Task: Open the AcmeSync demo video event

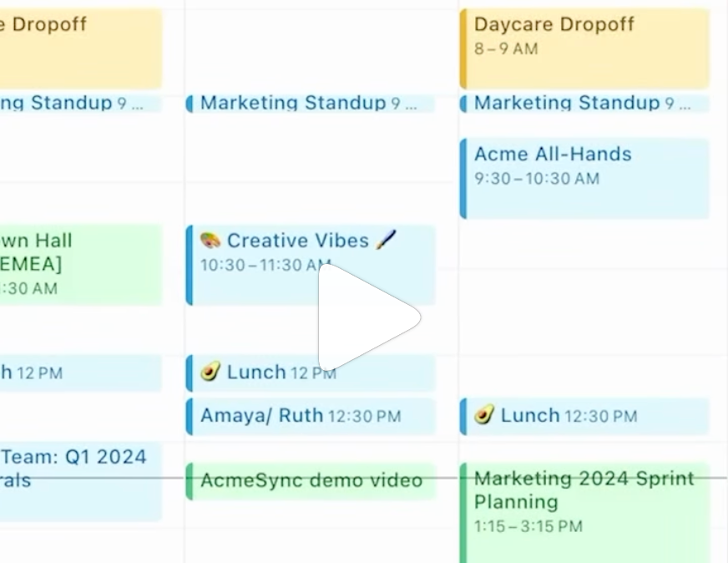Action: pyautogui.click(x=311, y=481)
